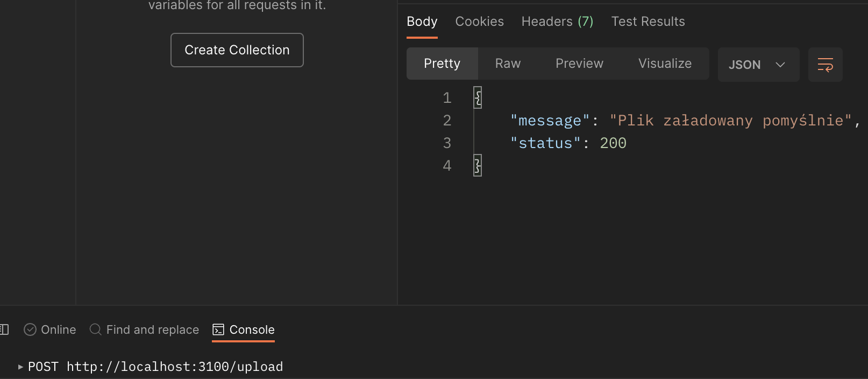The height and width of the screenshot is (379, 868).
Task: Show the Headers (7) tab
Action: (557, 22)
